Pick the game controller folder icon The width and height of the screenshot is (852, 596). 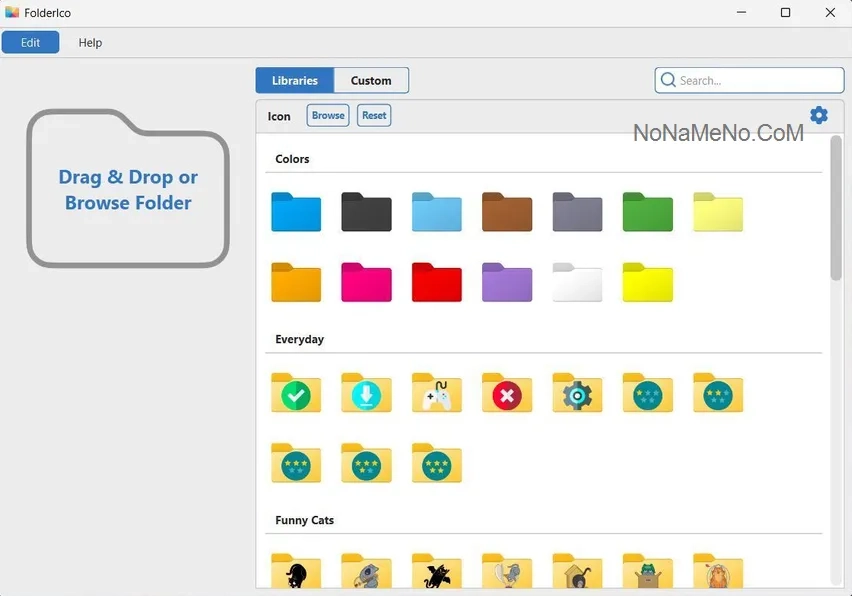tap(437, 393)
